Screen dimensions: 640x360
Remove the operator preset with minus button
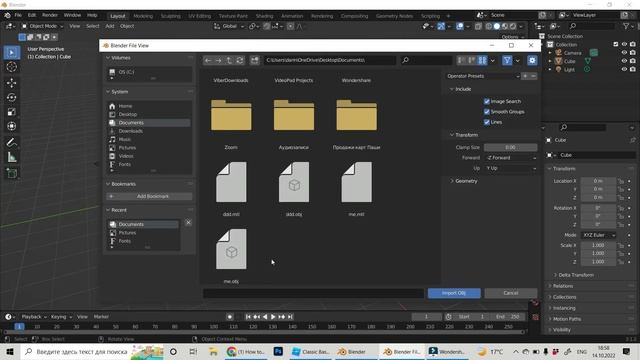pyautogui.click(x=533, y=76)
